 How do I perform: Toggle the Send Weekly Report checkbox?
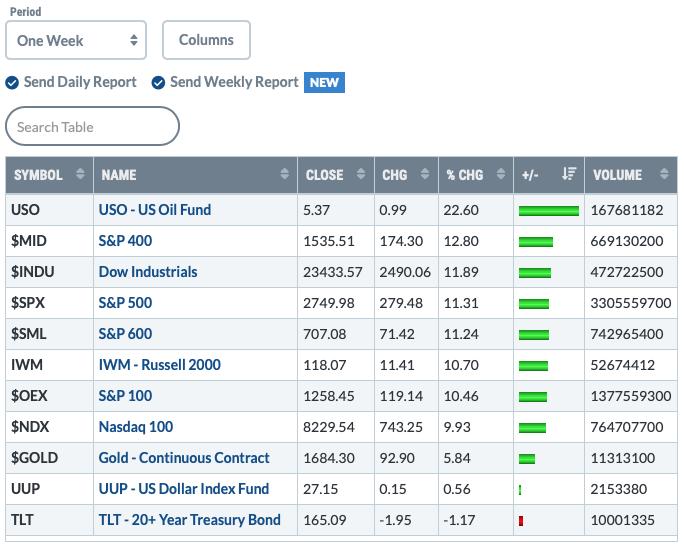158,82
